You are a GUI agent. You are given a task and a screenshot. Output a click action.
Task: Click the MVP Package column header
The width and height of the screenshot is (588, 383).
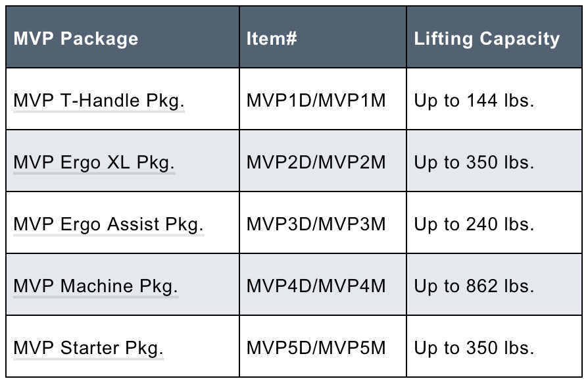(x=76, y=38)
